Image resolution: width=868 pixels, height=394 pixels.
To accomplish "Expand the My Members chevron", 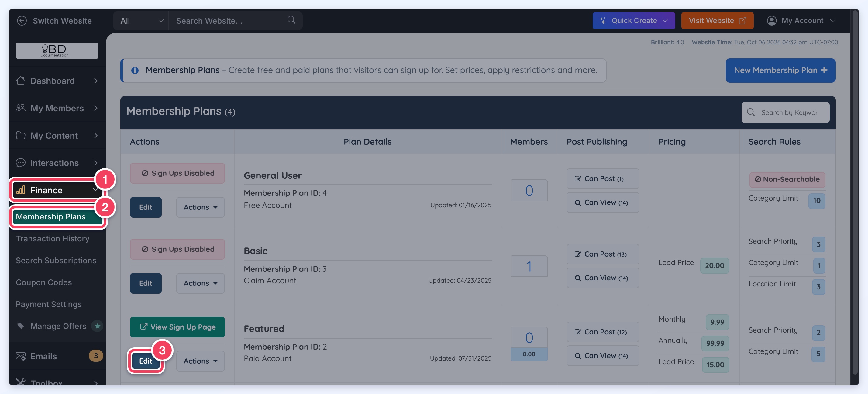I will (96, 108).
